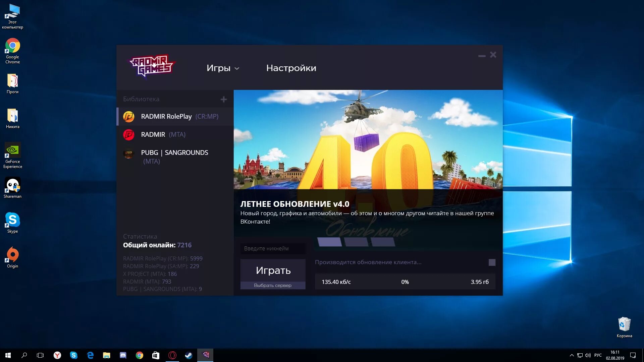Expand the statistics section details
Screen dimensions: 644x362
point(140,236)
